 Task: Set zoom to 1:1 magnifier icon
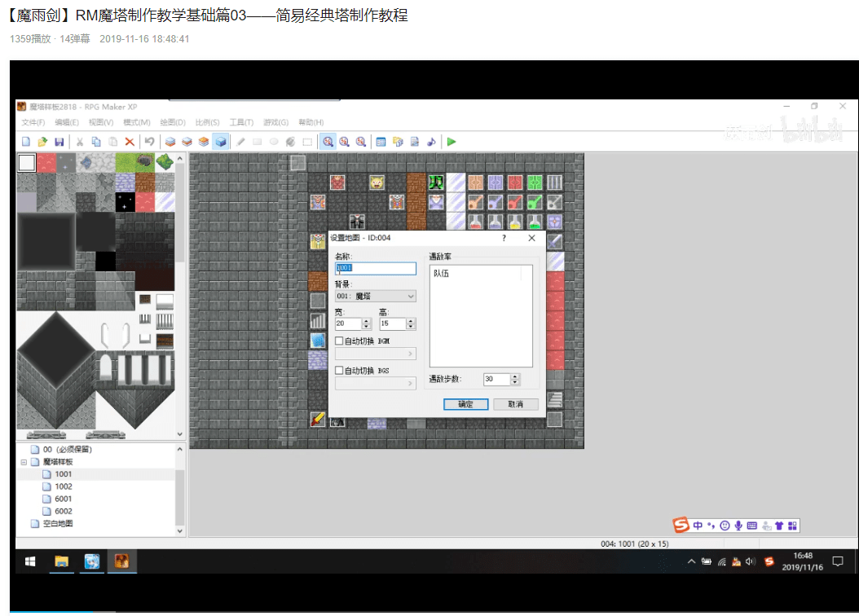328,142
